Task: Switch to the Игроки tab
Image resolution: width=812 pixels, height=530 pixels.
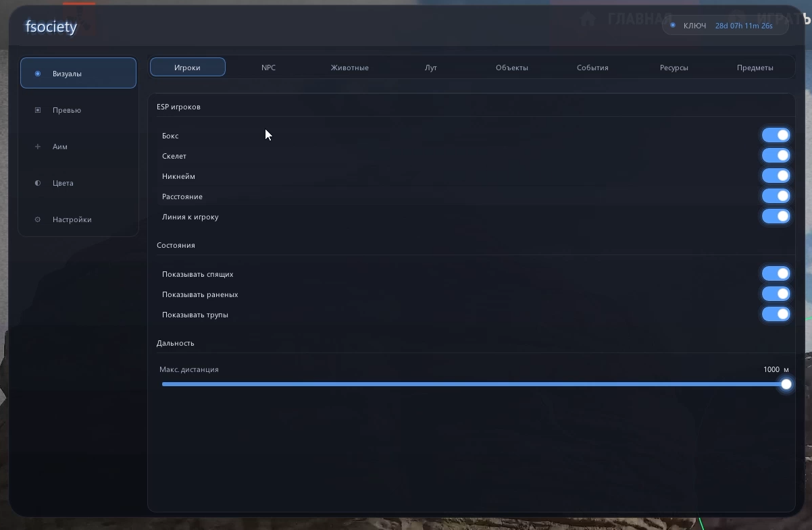Action: pos(187,68)
